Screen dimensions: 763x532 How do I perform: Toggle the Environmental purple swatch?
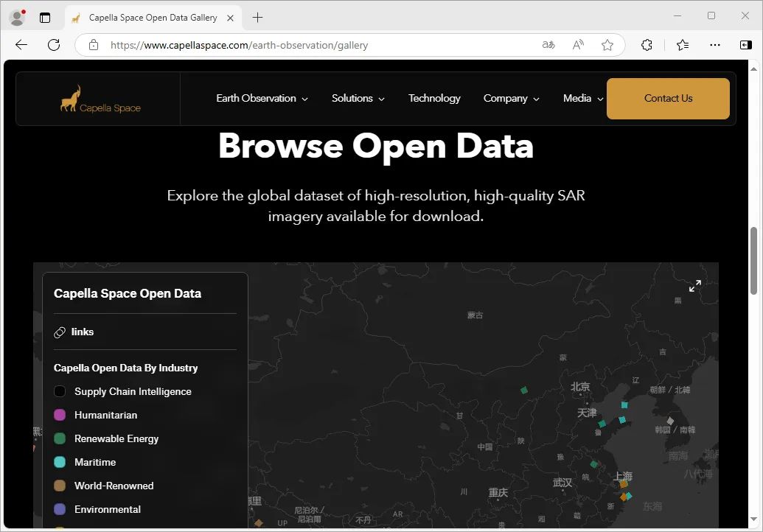pyautogui.click(x=60, y=509)
